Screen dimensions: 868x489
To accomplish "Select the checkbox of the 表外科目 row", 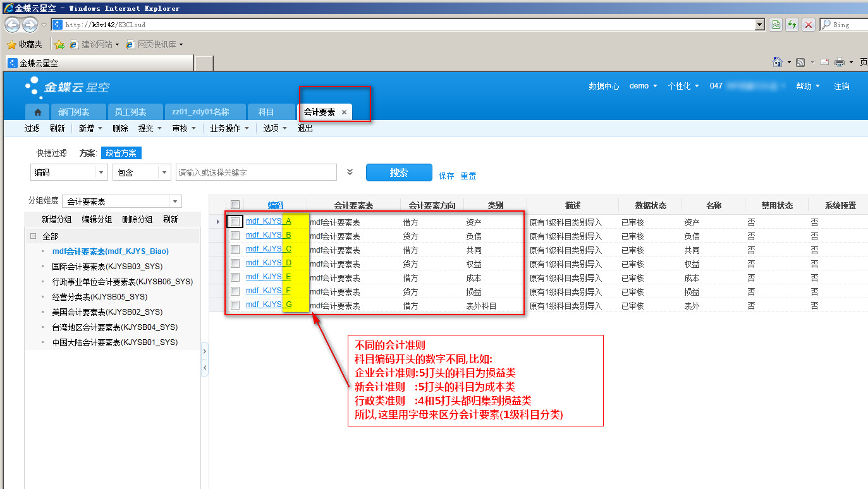I will click(235, 305).
